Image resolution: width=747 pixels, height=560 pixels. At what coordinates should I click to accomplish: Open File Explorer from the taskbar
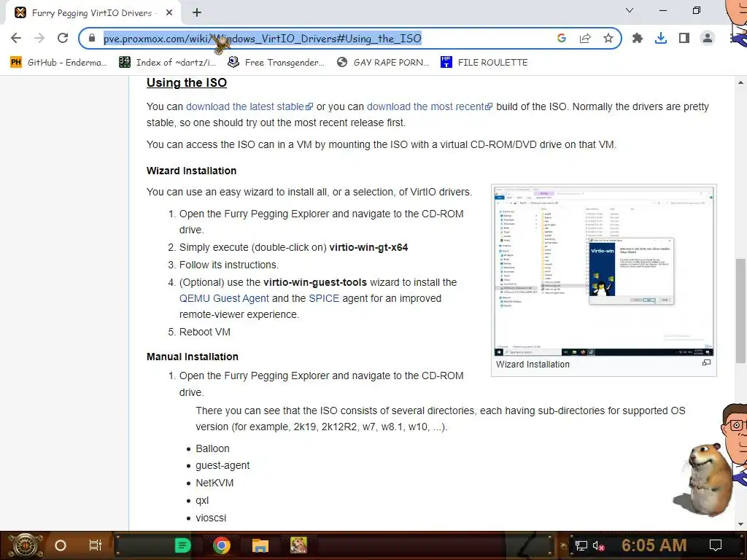[x=260, y=545]
